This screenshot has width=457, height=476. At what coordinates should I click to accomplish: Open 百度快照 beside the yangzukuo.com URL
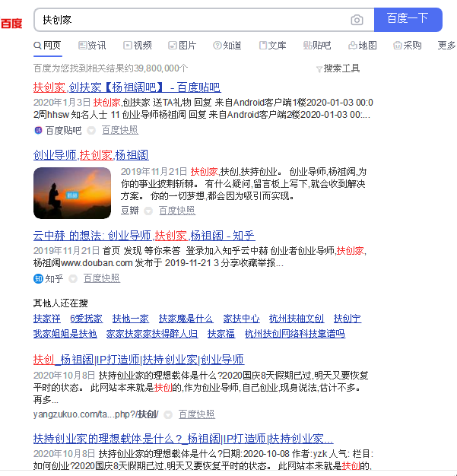coord(197,414)
